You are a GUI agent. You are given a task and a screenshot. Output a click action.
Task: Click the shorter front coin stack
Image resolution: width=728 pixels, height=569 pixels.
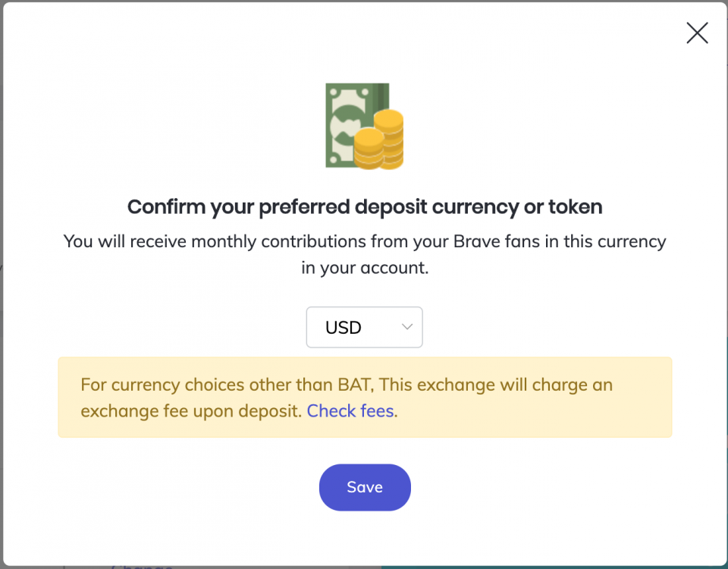pos(369,149)
